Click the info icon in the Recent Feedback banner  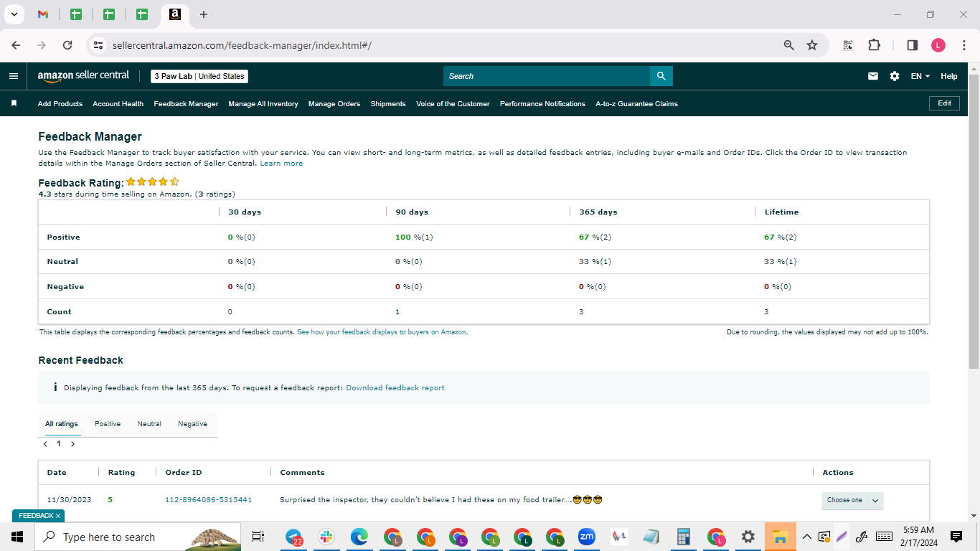(55, 387)
